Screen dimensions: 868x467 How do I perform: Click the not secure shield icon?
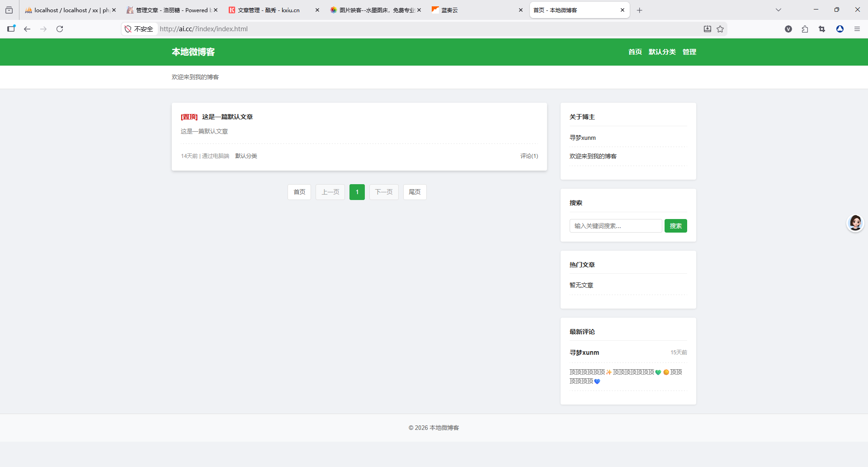pyautogui.click(x=128, y=29)
